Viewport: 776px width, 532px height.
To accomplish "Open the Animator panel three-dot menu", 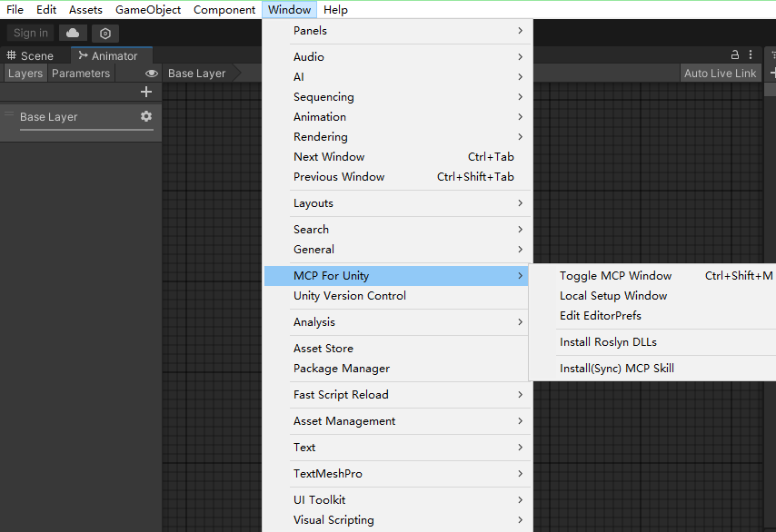I will pos(751,55).
